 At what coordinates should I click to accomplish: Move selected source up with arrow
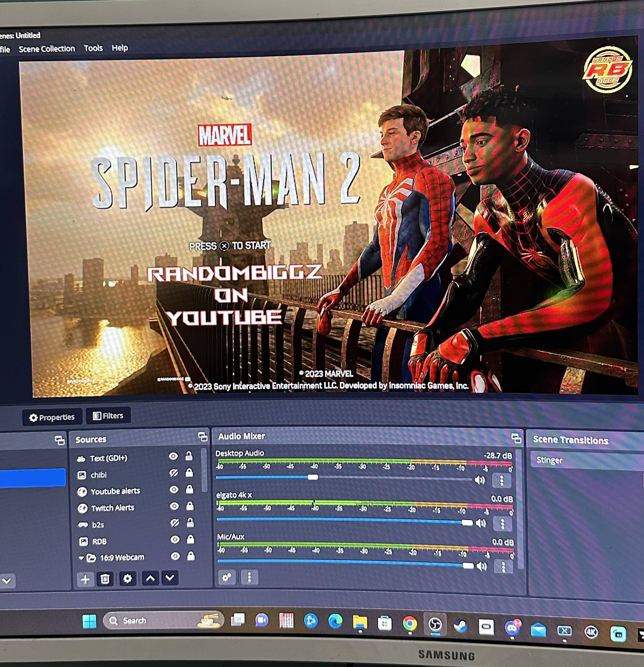[x=150, y=578]
